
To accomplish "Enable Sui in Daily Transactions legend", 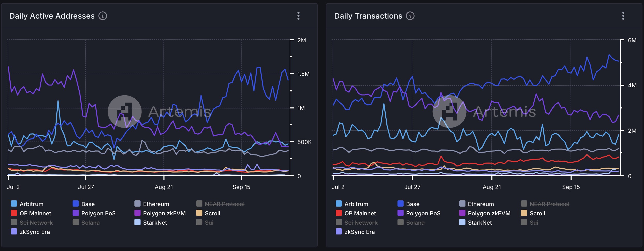I will point(529,223).
